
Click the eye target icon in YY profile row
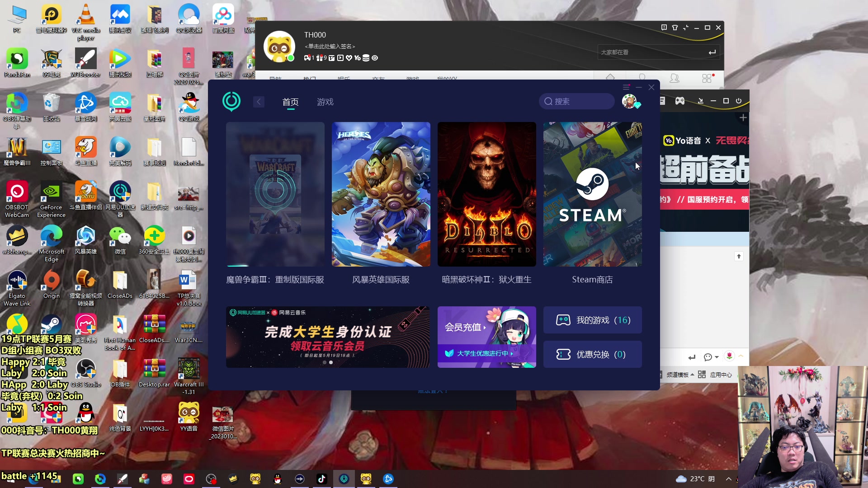pyautogui.click(x=375, y=58)
